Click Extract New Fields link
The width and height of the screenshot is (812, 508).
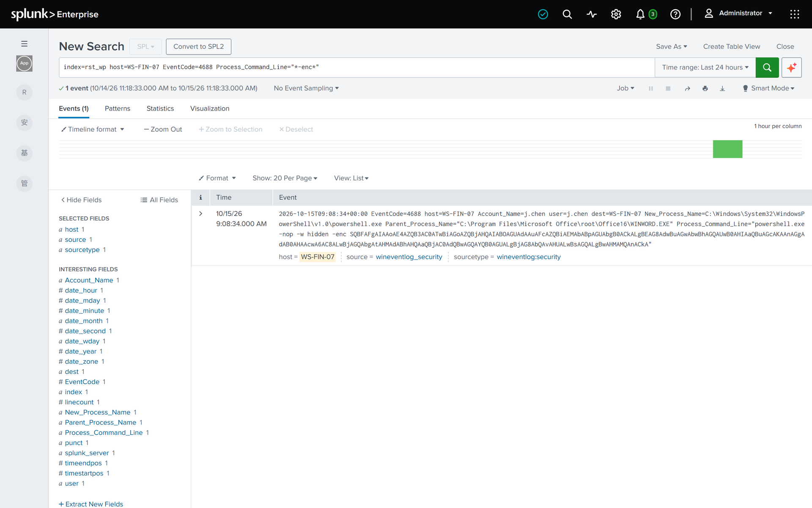click(x=91, y=504)
